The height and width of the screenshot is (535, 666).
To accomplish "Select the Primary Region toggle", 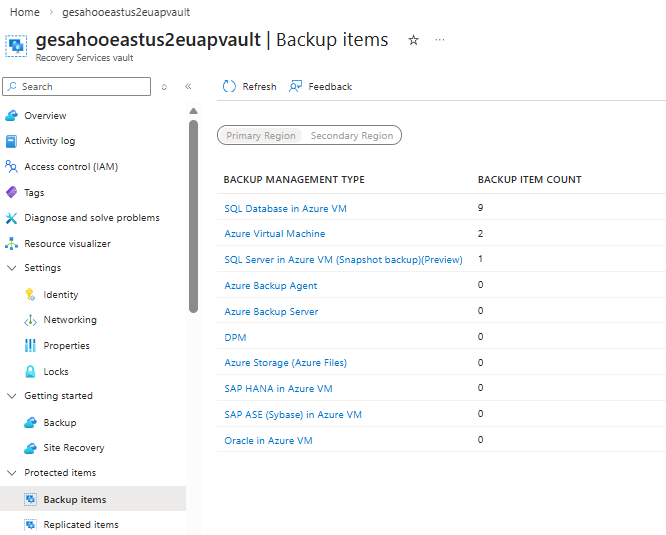I will [260, 135].
